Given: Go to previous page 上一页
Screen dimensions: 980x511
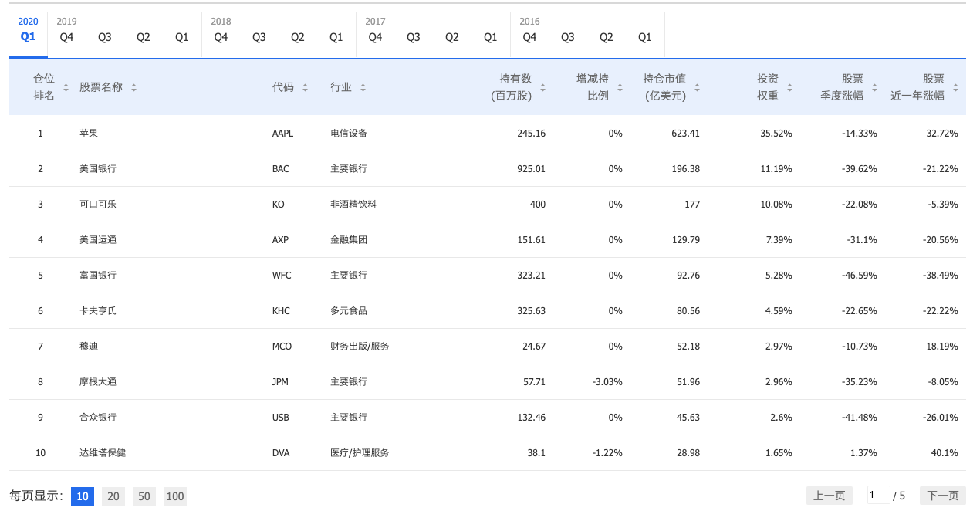Looking at the screenshot, I should pos(830,496).
